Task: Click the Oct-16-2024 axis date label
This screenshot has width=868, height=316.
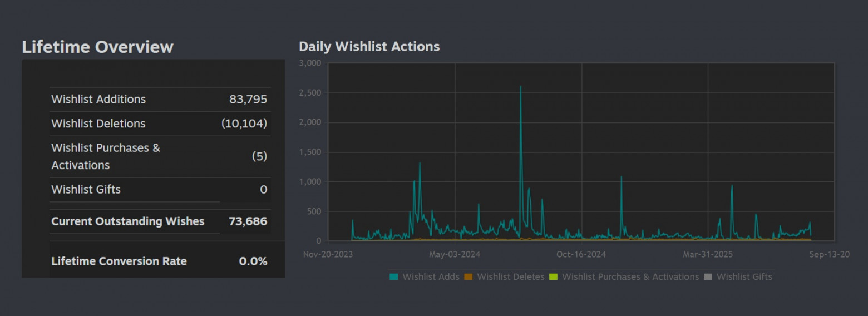Action: click(581, 254)
